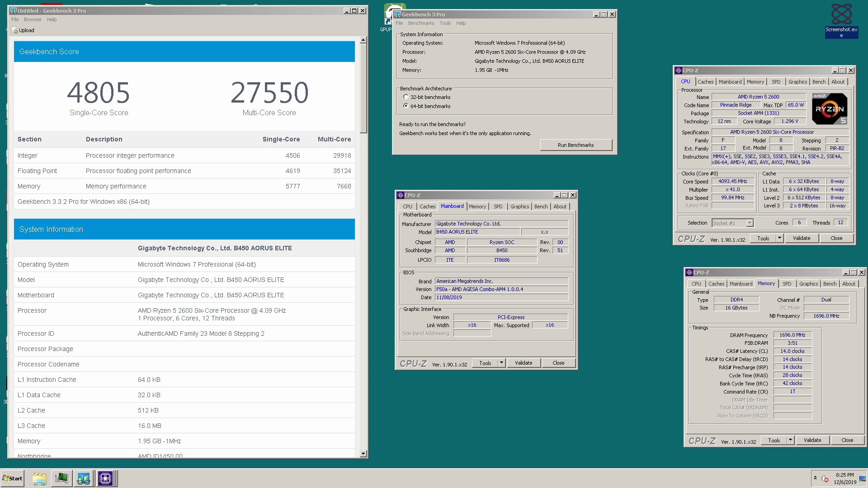Viewport: 868px width, 488px height.
Task: Switch to SPD tab in Mainboard CPU-Z window
Action: pyautogui.click(x=498, y=206)
